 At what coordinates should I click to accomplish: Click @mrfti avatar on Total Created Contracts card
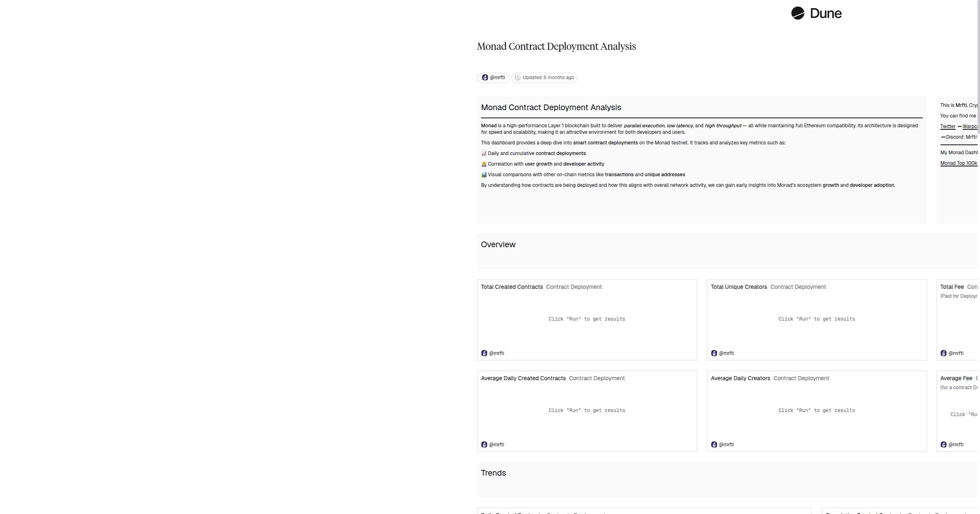coord(484,353)
